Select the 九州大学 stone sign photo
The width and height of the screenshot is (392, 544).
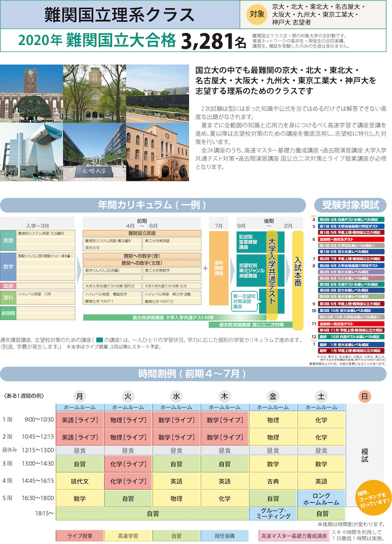[95, 152]
